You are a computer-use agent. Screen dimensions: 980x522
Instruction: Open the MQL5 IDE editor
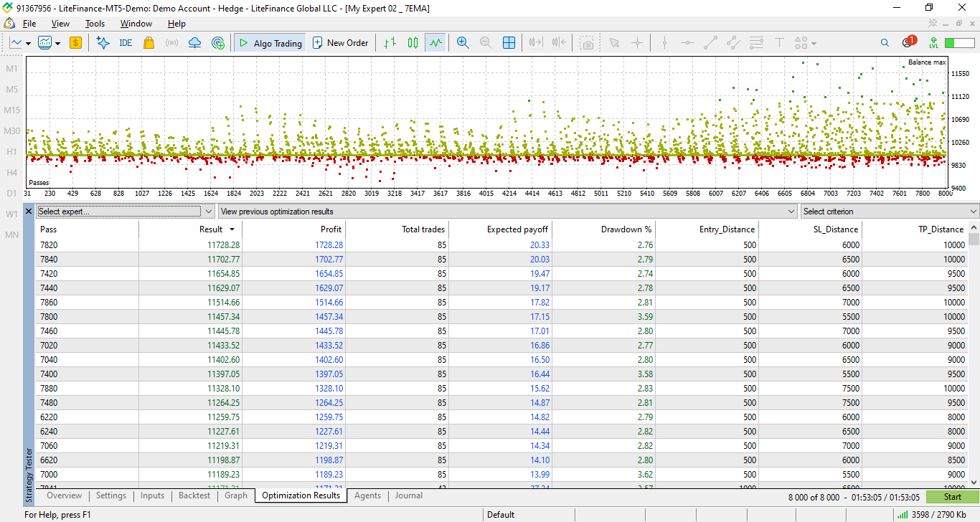126,43
